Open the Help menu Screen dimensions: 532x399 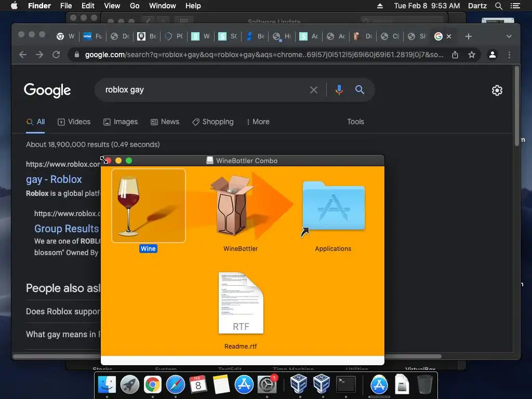point(193,6)
